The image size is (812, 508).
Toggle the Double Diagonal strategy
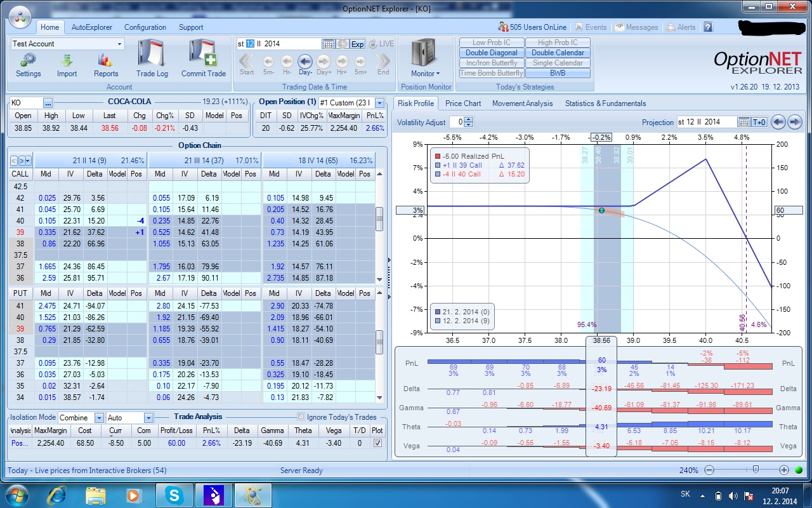point(492,53)
